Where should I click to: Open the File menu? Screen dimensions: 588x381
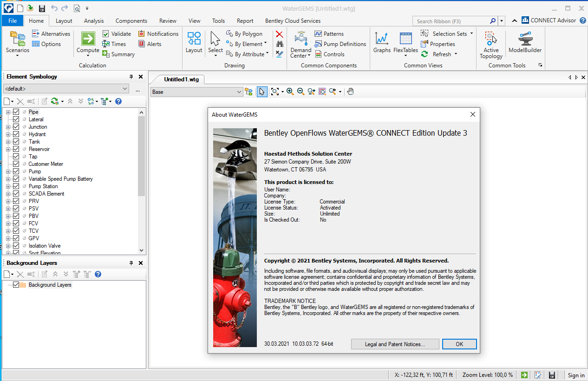click(13, 21)
